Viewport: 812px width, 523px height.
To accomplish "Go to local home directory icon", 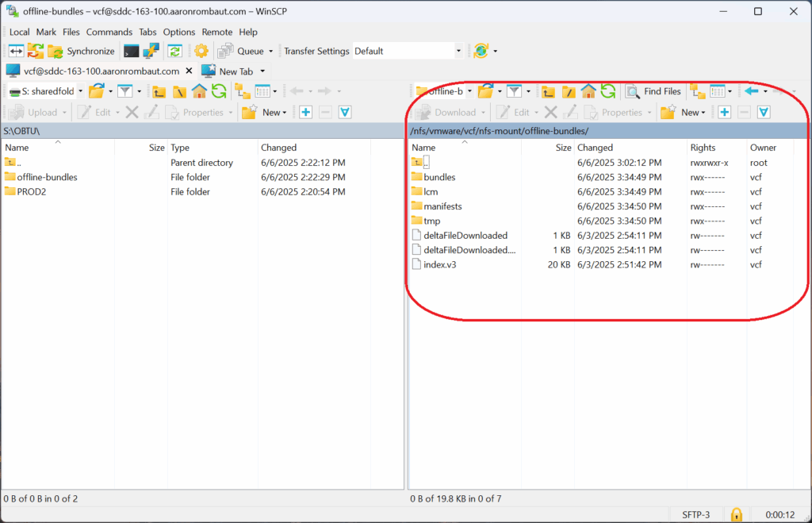I will point(199,91).
